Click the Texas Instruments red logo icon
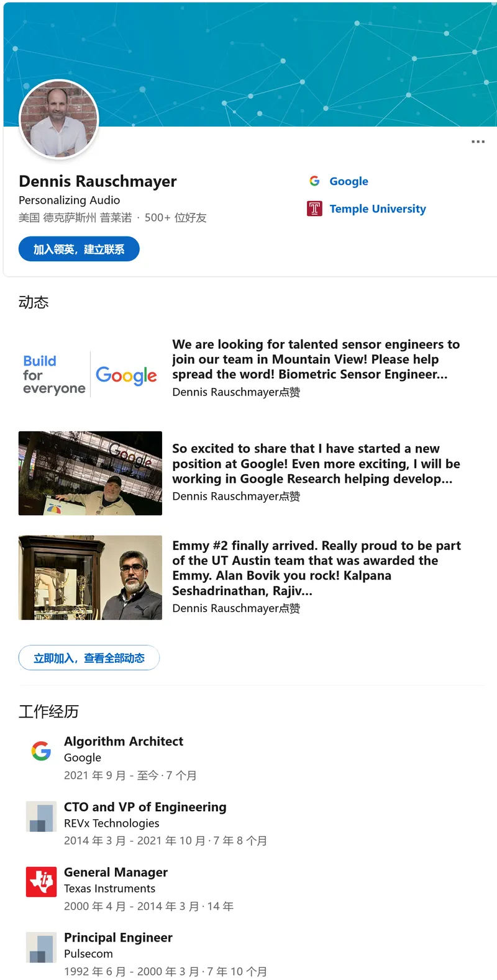 [x=41, y=881]
